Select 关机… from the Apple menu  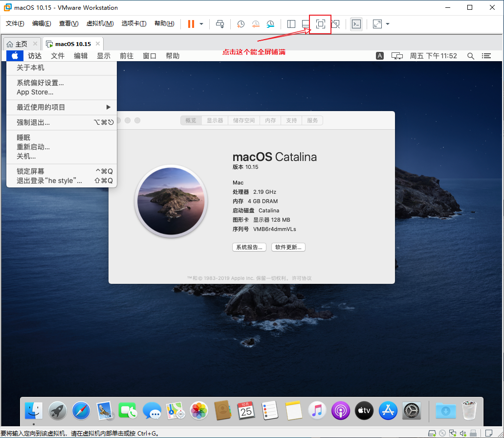pyautogui.click(x=62, y=156)
